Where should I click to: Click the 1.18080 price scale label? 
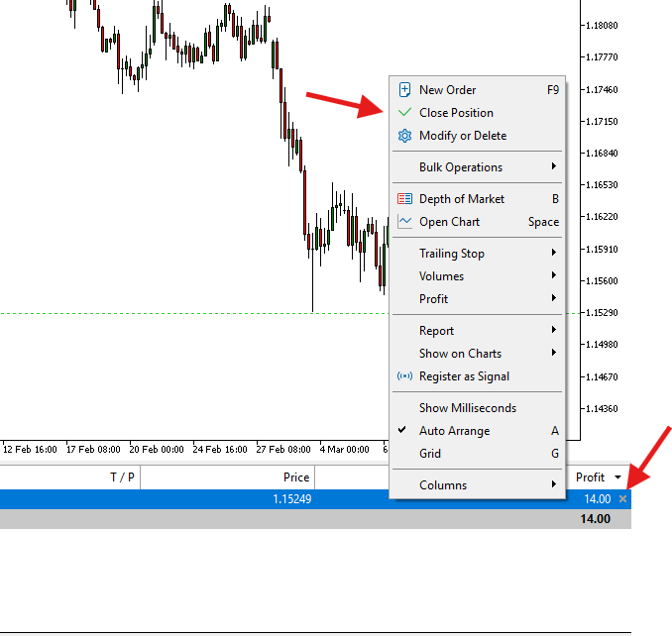(x=602, y=26)
